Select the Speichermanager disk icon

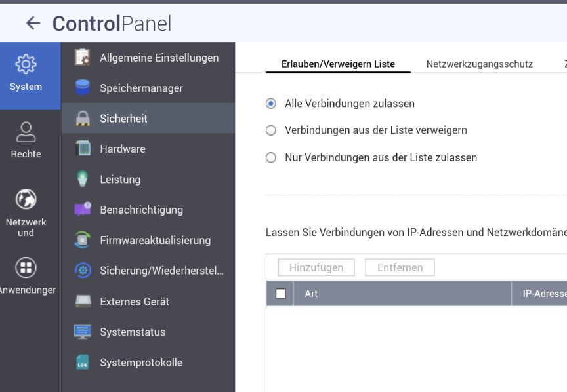(x=83, y=88)
